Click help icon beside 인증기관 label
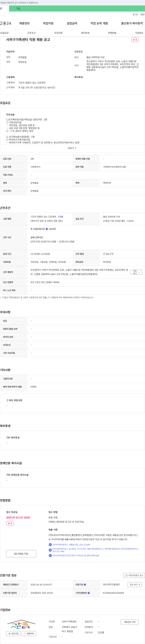The height and width of the screenshot is (644, 145). pos(85,584)
